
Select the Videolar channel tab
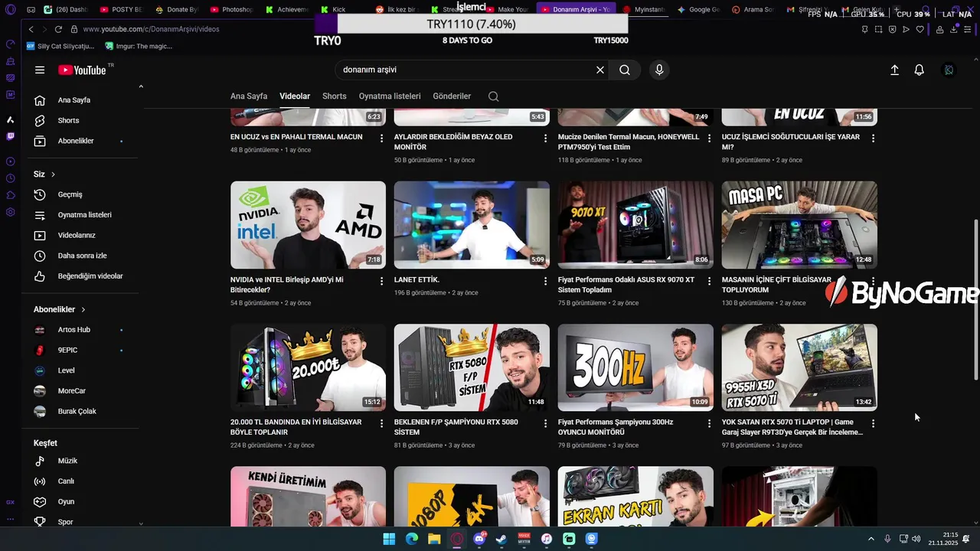295,96
